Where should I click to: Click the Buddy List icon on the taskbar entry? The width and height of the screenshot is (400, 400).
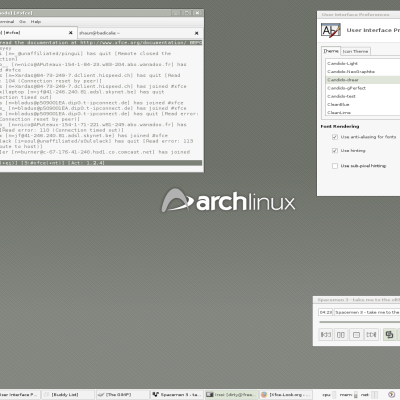point(47,395)
